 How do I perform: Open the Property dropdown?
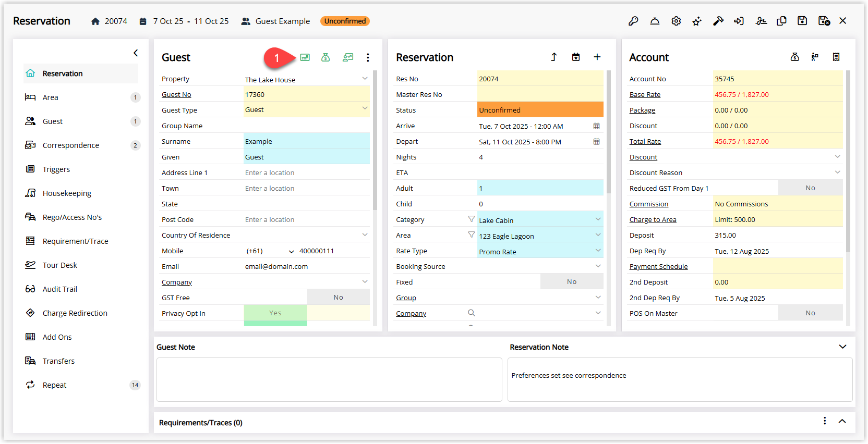(x=365, y=79)
